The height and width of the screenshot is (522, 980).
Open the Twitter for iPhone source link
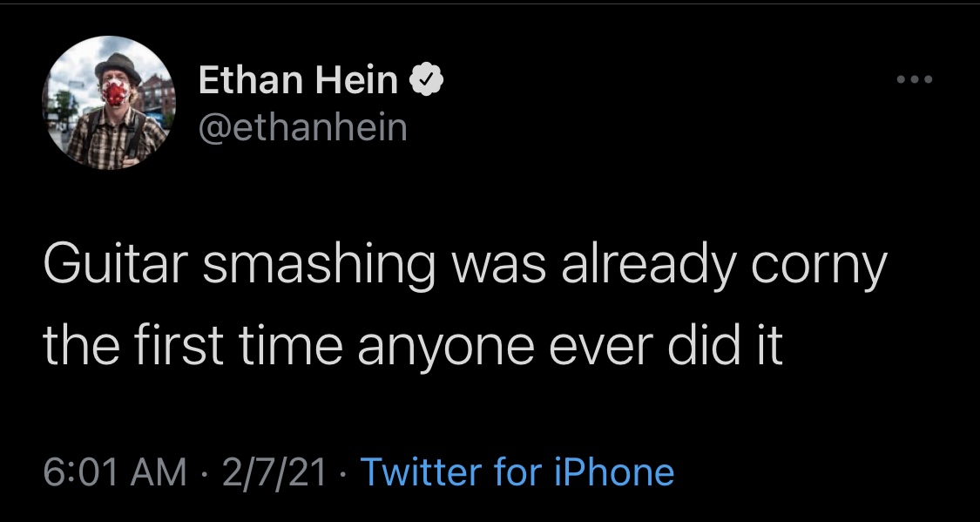(517, 471)
